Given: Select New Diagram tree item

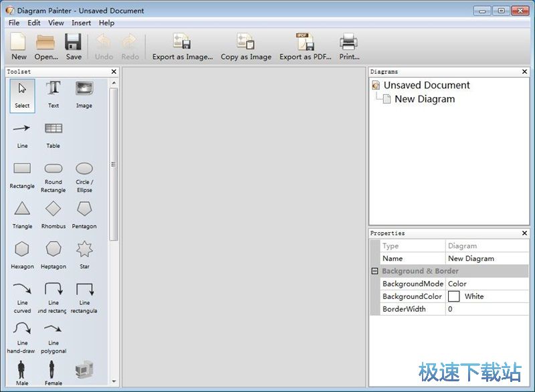Looking at the screenshot, I should click(x=425, y=99).
